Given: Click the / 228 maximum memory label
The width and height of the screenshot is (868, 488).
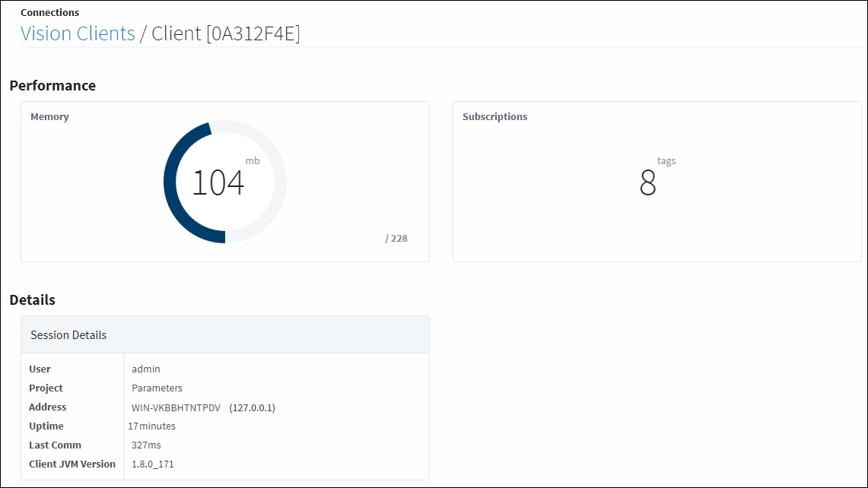Looking at the screenshot, I should tap(396, 239).
